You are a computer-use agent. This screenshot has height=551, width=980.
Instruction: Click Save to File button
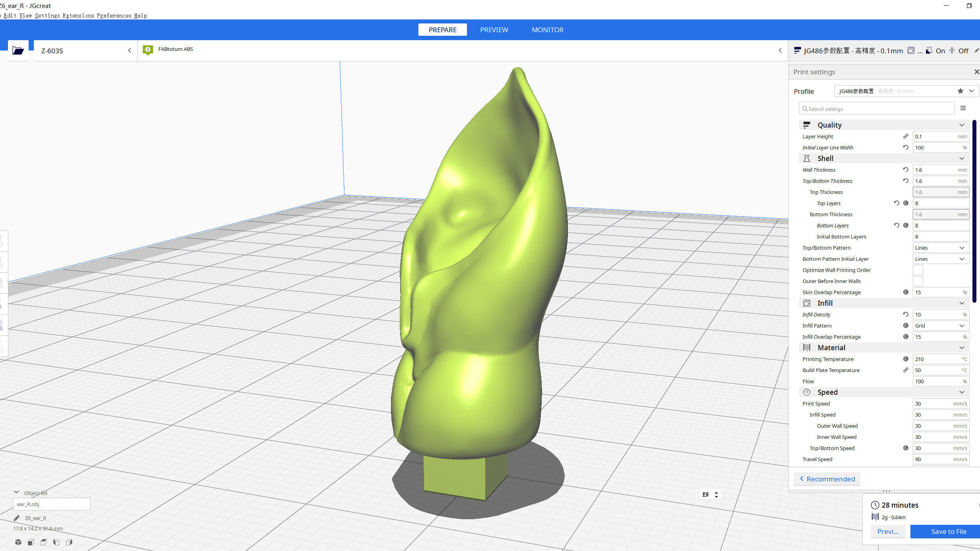(948, 532)
